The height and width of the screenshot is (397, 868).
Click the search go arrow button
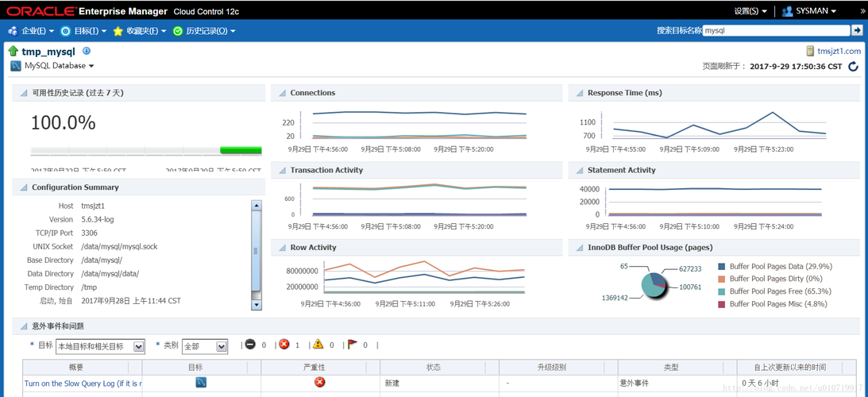pos(857,30)
